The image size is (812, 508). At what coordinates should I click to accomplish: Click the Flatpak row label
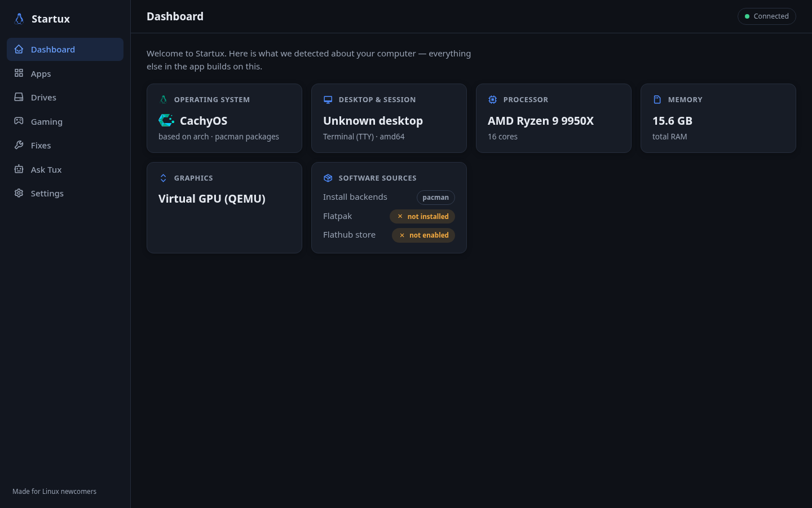(337, 216)
